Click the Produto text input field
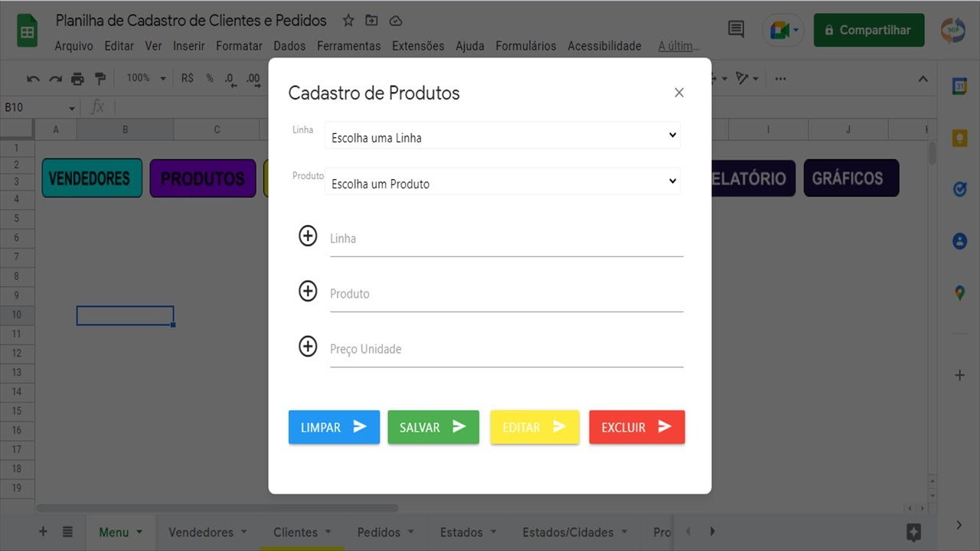 tap(506, 294)
